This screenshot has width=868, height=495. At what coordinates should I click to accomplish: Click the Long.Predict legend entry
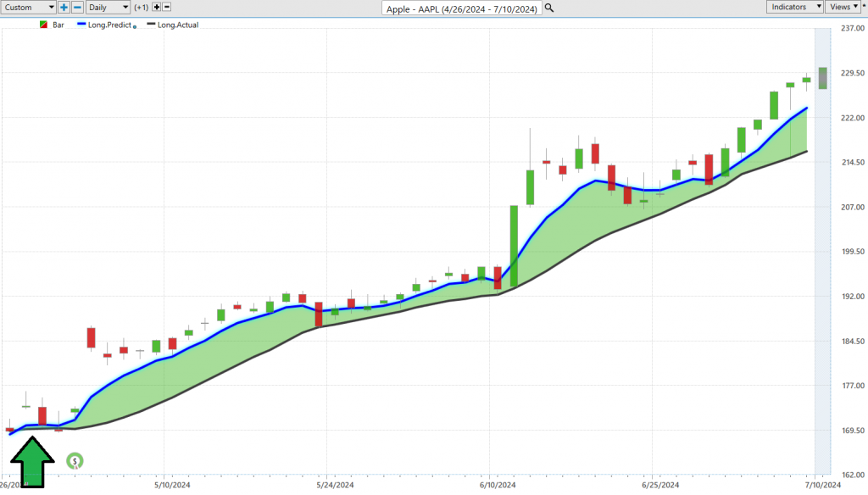(104, 25)
